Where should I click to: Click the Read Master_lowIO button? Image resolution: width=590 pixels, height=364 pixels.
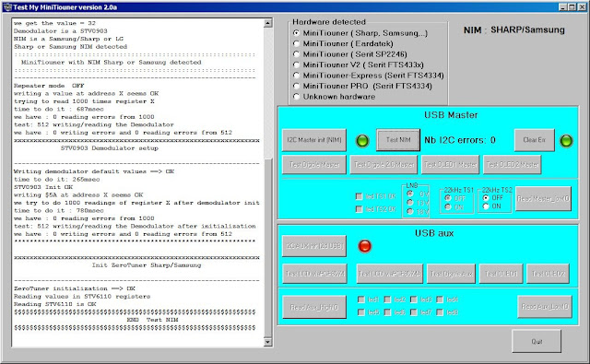click(543, 198)
